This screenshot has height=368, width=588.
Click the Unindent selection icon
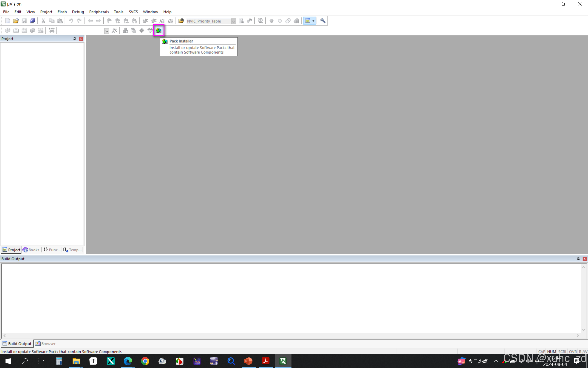point(154,21)
